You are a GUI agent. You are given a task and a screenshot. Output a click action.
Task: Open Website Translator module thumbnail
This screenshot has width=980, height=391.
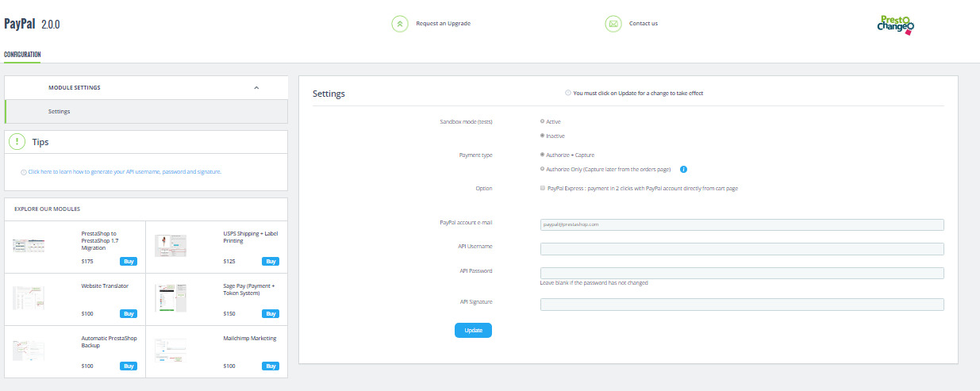coord(29,298)
